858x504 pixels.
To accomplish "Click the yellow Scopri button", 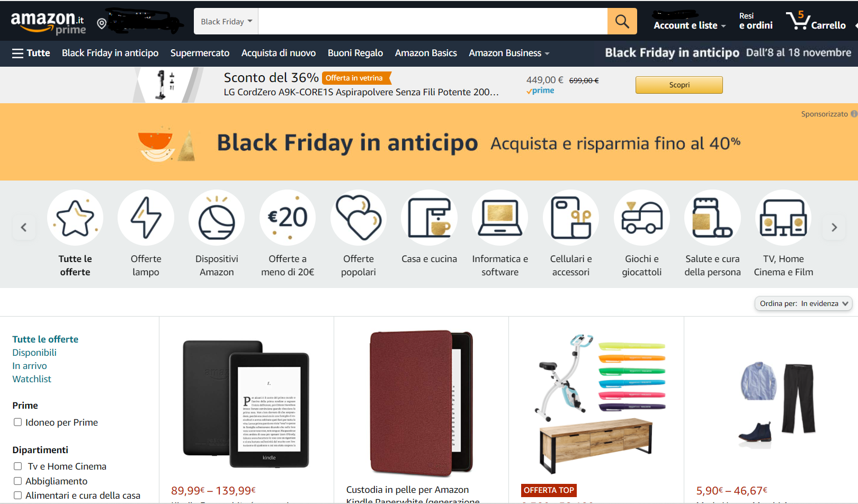I will [x=679, y=85].
